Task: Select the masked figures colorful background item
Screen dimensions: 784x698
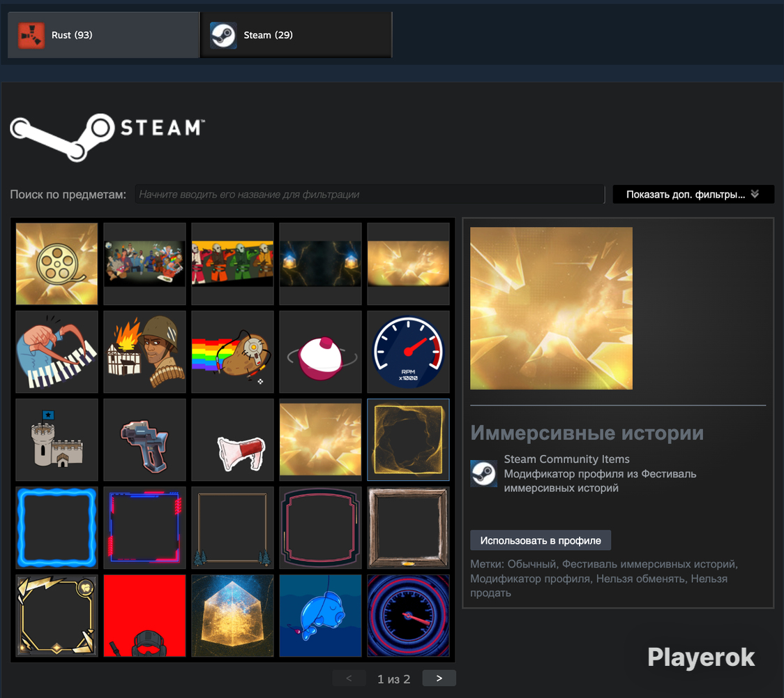Action: coord(232,264)
